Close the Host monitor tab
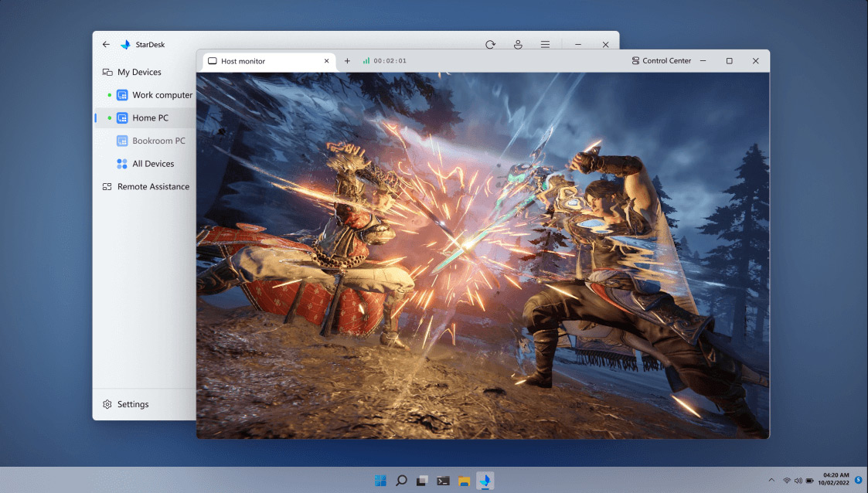The height and width of the screenshot is (493, 868). [x=327, y=61]
